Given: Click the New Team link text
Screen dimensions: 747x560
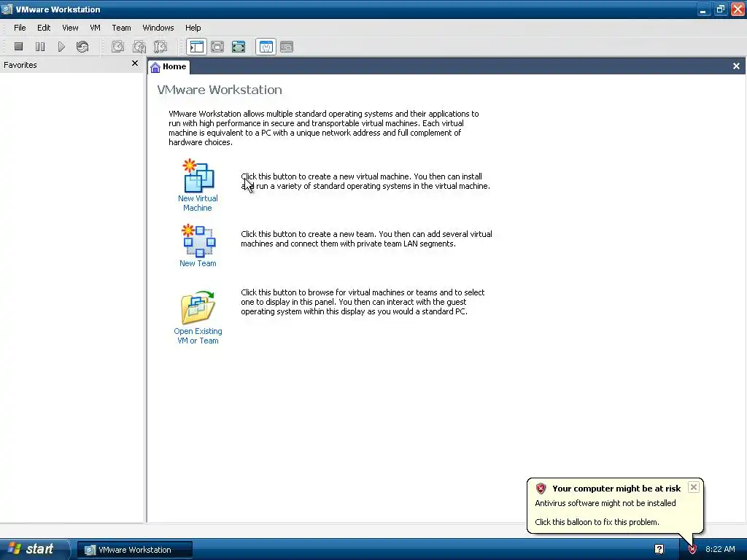Looking at the screenshot, I should (198, 263).
